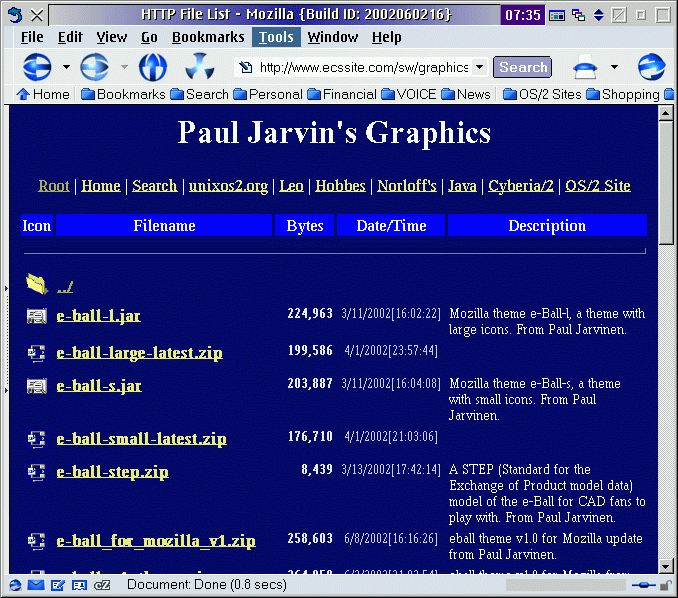Open the Print button dropdown arrow
The height and width of the screenshot is (598, 678).
click(614, 67)
